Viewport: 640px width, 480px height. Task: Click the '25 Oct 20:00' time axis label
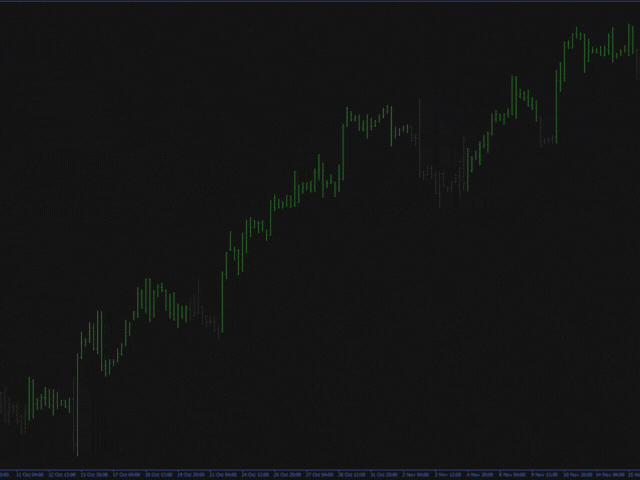click(287, 475)
